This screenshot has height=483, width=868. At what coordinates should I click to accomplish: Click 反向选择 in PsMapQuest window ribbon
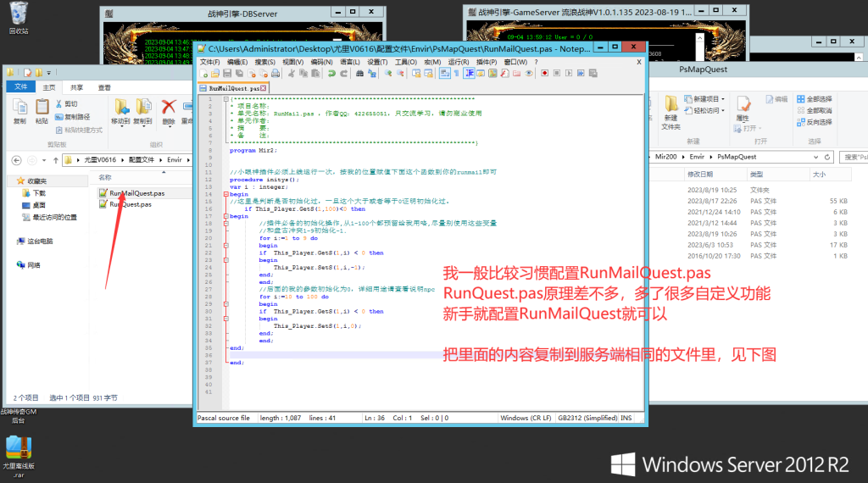(815, 122)
